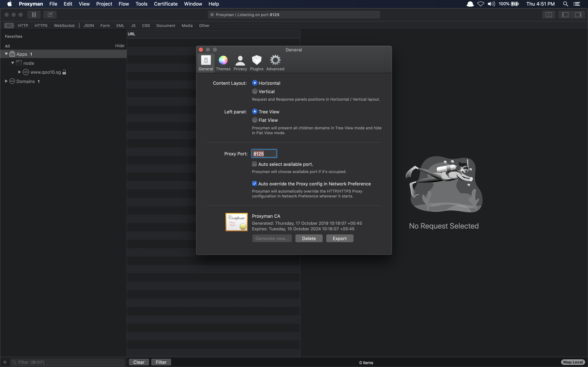This screenshot has width=588, height=367.
Task: Click the Clear button
Action: tap(139, 362)
